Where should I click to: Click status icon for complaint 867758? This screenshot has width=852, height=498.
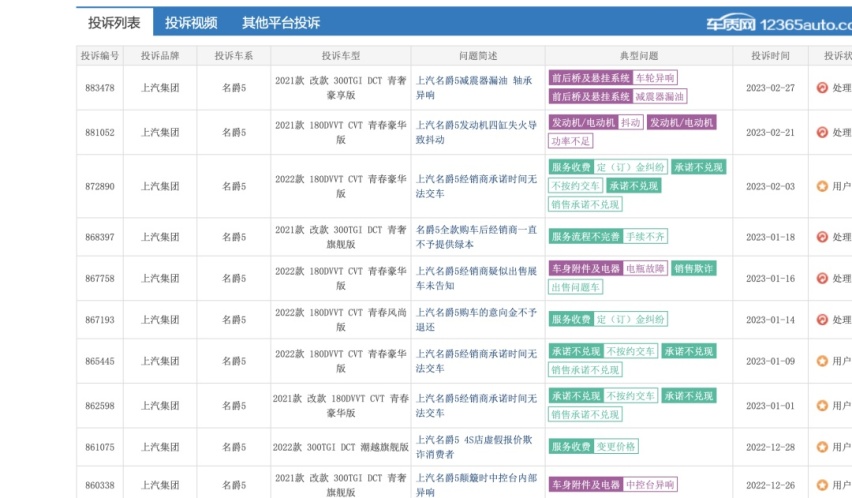tap(822, 278)
